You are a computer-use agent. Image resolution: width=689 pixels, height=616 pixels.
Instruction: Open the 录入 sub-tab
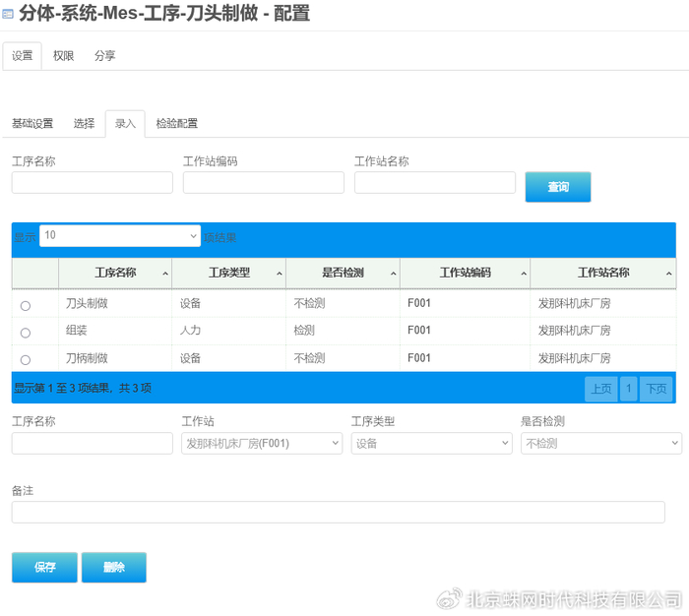125,123
